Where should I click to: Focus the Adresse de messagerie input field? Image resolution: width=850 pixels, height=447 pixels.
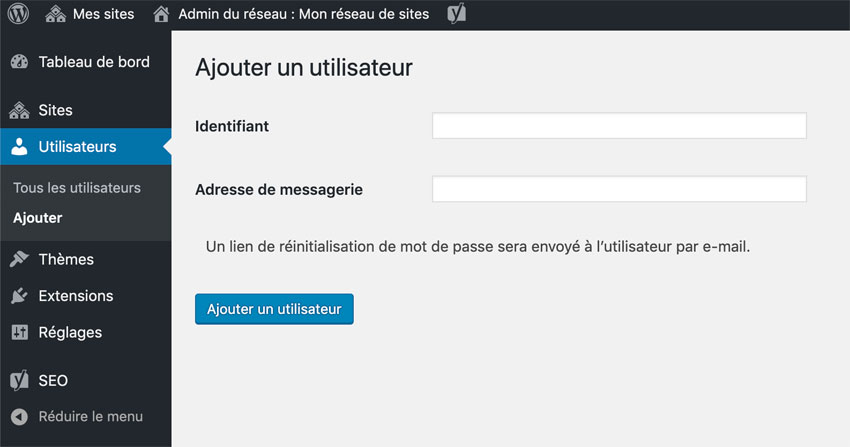[x=619, y=189]
